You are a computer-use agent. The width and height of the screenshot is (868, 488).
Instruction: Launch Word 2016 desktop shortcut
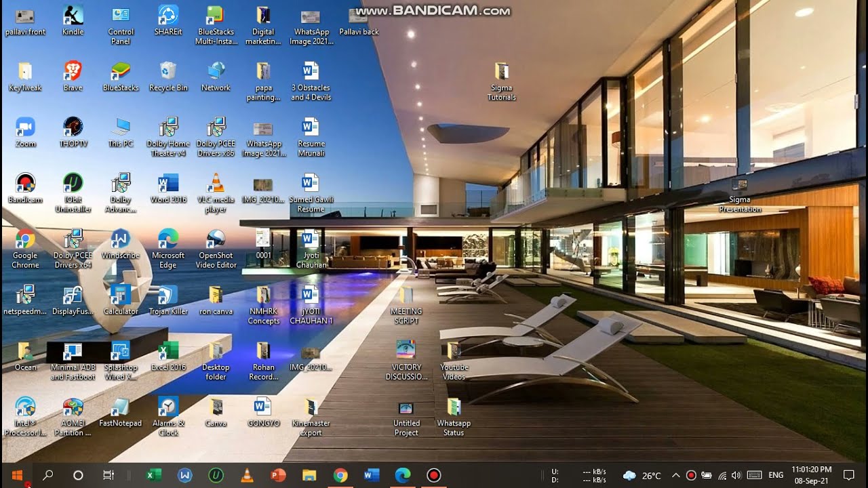tap(168, 188)
